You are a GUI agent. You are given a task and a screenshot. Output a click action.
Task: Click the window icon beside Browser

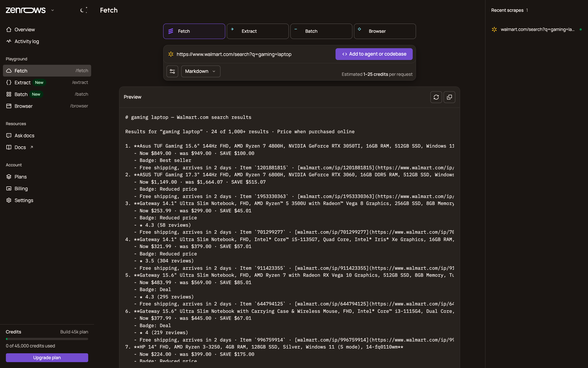(9, 106)
